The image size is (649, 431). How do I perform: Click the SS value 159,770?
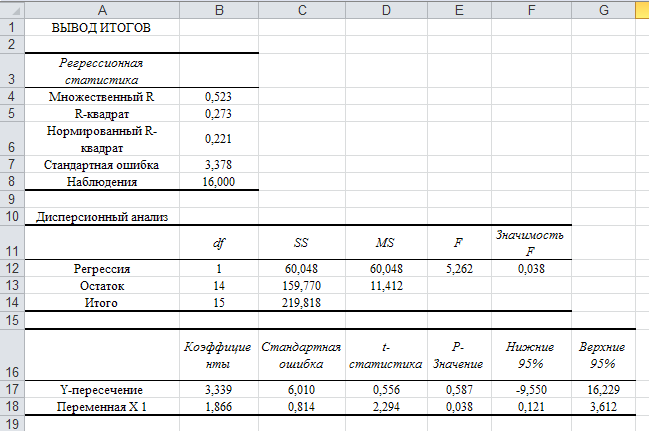302,286
